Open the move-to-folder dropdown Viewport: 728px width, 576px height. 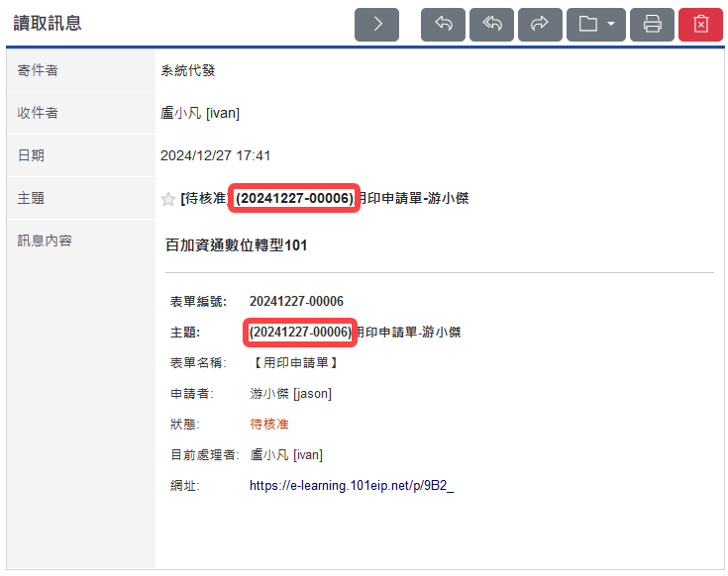(x=596, y=25)
